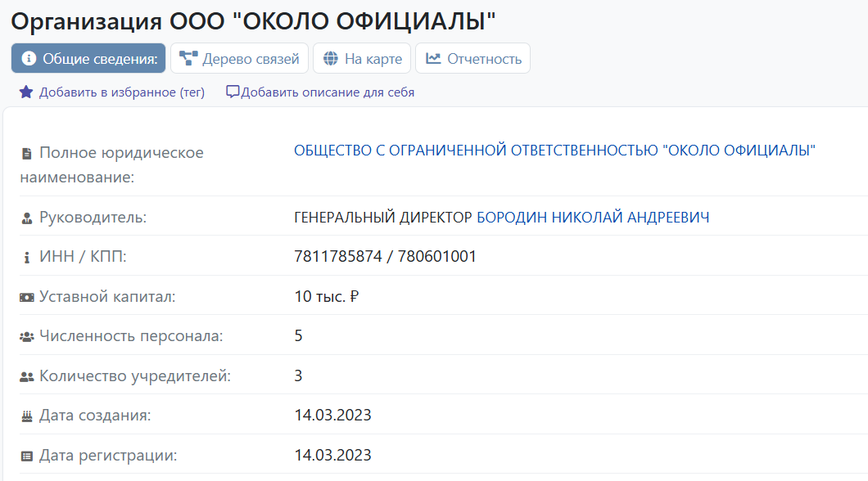The width and height of the screenshot is (868, 481).
Task: Click the banknote icon beside Уставной капитал
Action: tap(26, 298)
